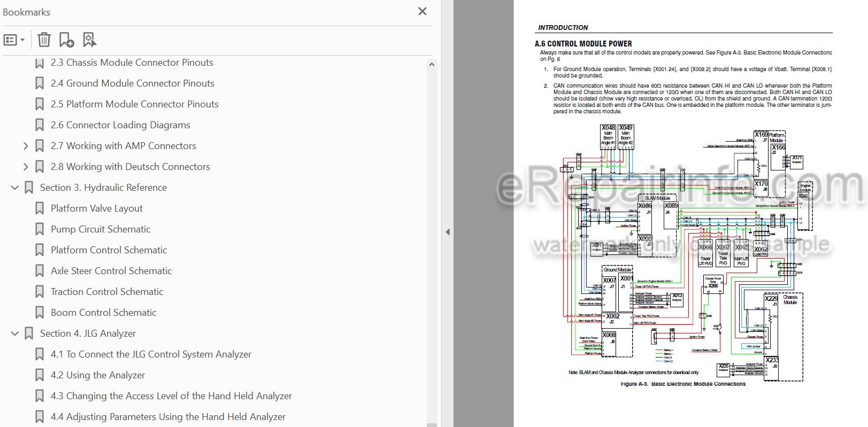The image size is (868, 427).
Task: Click the Figure A-3 caption text
Action: click(683, 384)
